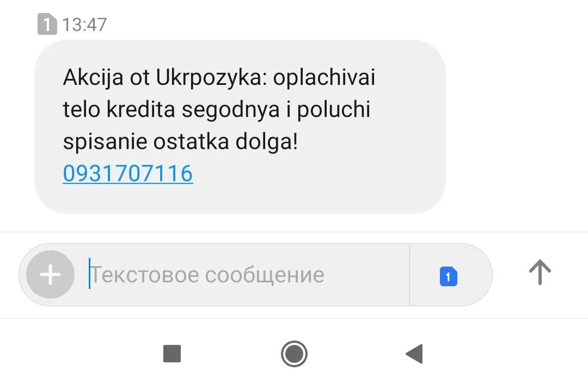Viewport: 588px width, 389px height.
Task: Tap the word oplachivai in the bubble
Action: coord(324,78)
